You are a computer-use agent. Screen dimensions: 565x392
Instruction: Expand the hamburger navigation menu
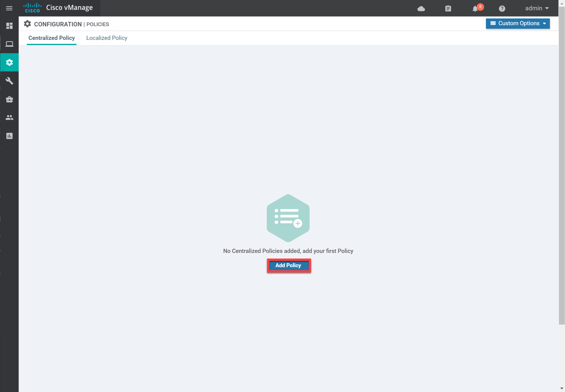click(10, 8)
